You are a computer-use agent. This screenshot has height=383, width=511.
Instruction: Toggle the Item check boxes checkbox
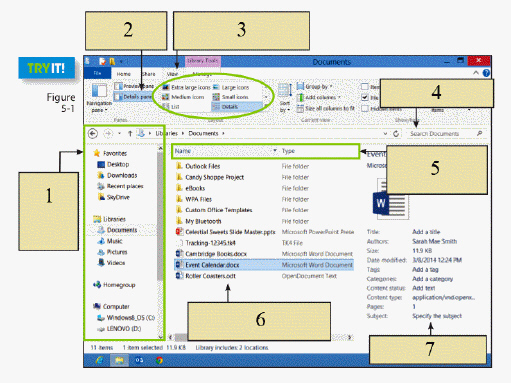tap(365, 87)
